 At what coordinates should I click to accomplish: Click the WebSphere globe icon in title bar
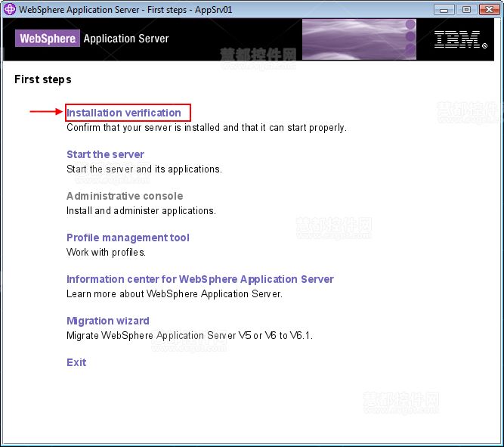click(9, 9)
